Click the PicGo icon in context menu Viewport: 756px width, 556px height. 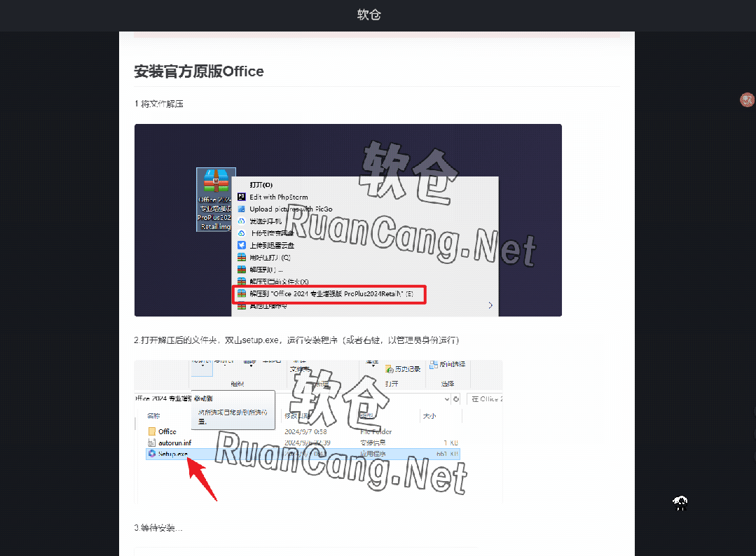coord(242,209)
